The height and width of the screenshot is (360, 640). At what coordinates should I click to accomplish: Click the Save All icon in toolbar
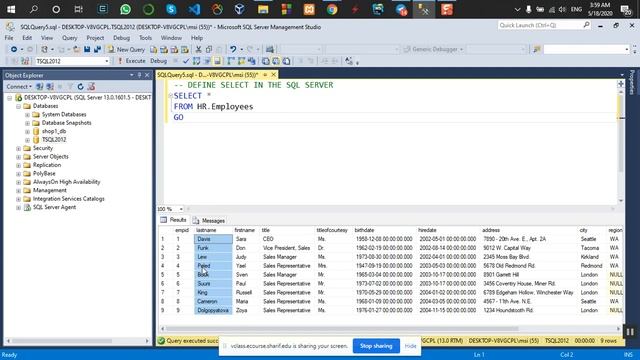click(97, 49)
